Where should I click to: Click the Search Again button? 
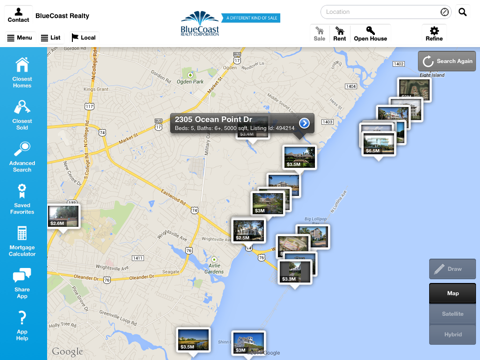click(x=447, y=61)
